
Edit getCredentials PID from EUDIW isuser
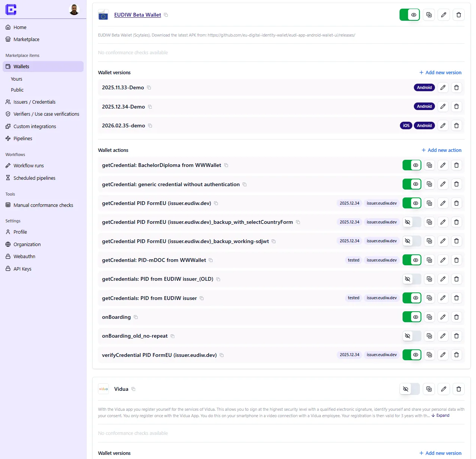443,298
